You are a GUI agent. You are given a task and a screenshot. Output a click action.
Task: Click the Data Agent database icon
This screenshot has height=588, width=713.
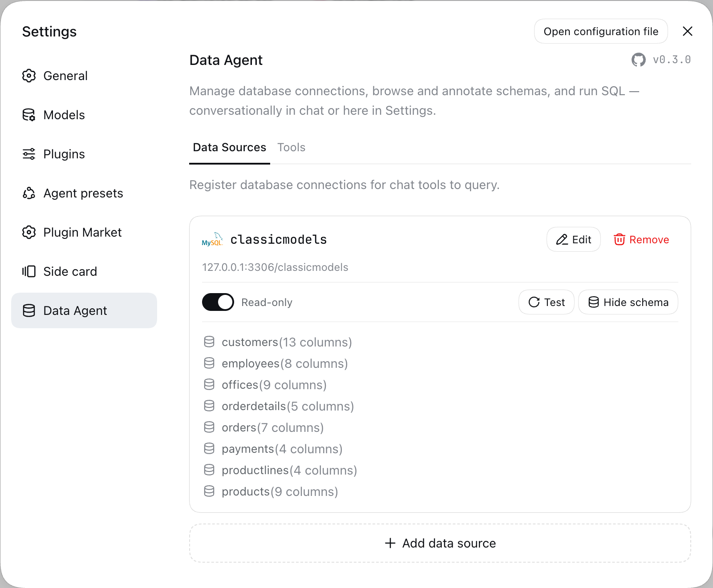click(29, 310)
